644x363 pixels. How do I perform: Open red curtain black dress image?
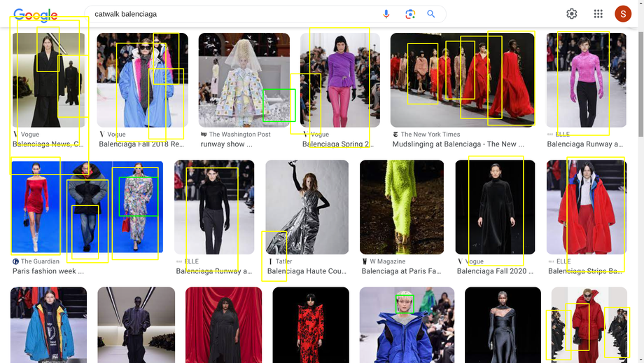point(223,324)
